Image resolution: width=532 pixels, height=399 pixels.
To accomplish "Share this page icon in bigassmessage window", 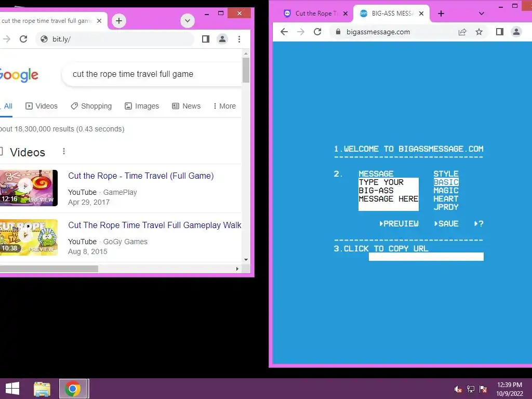I will point(462,32).
